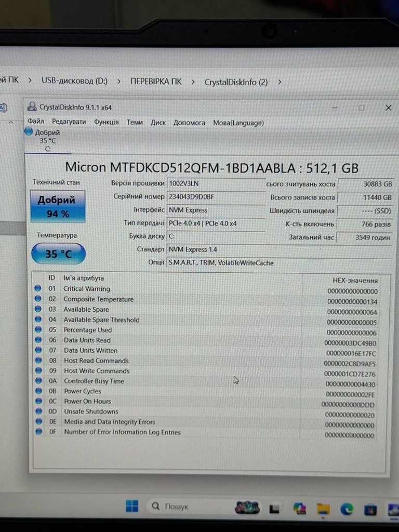399x532 pixels.
Task: Click ПЕРЕВІРКА ПК in Explorer breadcrumb
Action: [x=156, y=82]
